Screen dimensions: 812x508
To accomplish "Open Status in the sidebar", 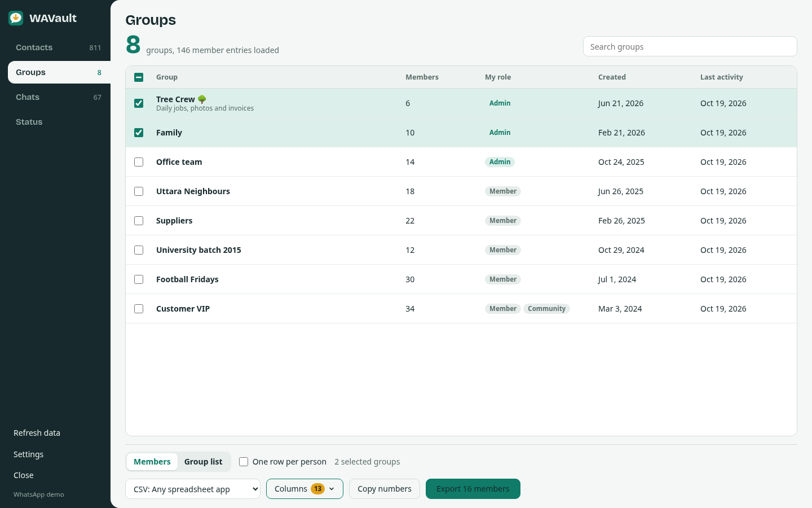I will [x=59, y=122].
